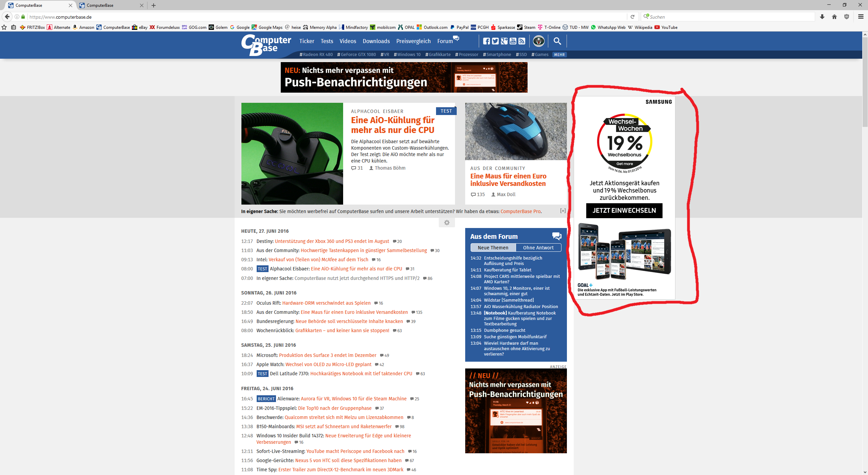
Task: Open site search magnifier icon
Action: point(557,41)
